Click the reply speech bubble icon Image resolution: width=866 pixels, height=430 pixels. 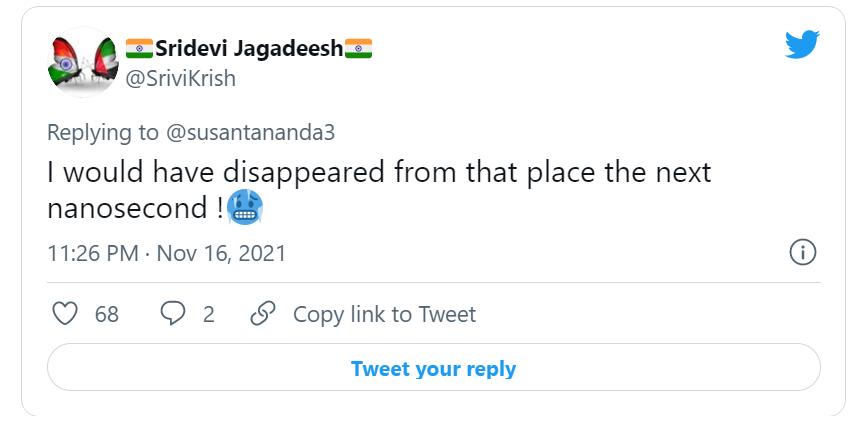173,314
